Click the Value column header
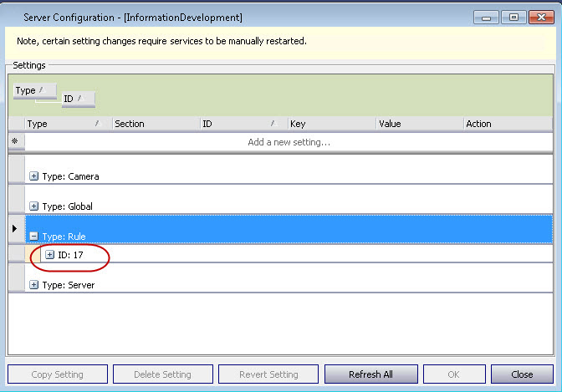Image resolution: width=562 pixels, height=392 pixels. pyautogui.click(x=418, y=124)
